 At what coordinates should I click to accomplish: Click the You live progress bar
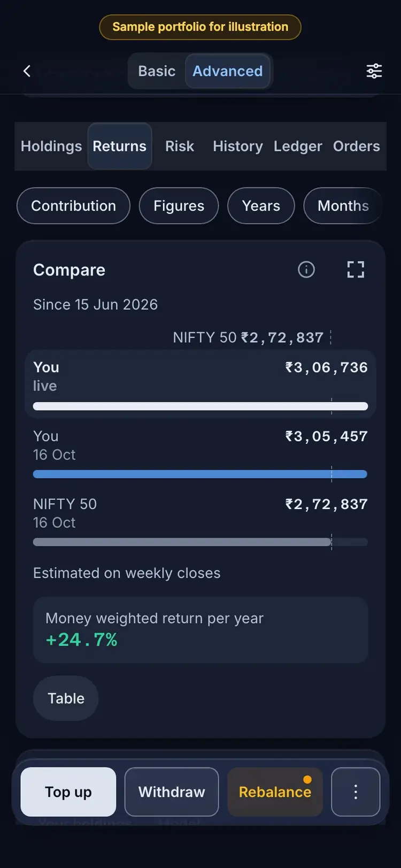200,406
